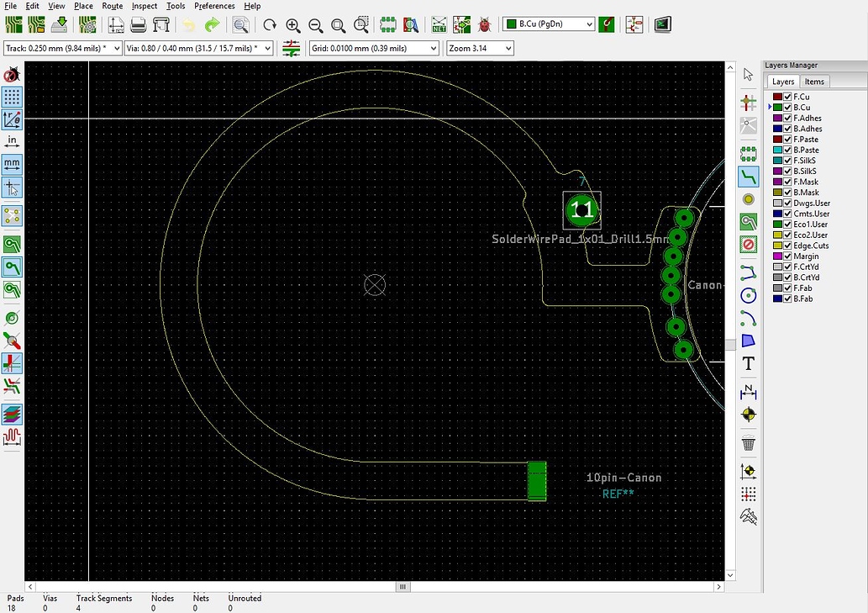Select the Delete Items tool

[x=748, y=443]
